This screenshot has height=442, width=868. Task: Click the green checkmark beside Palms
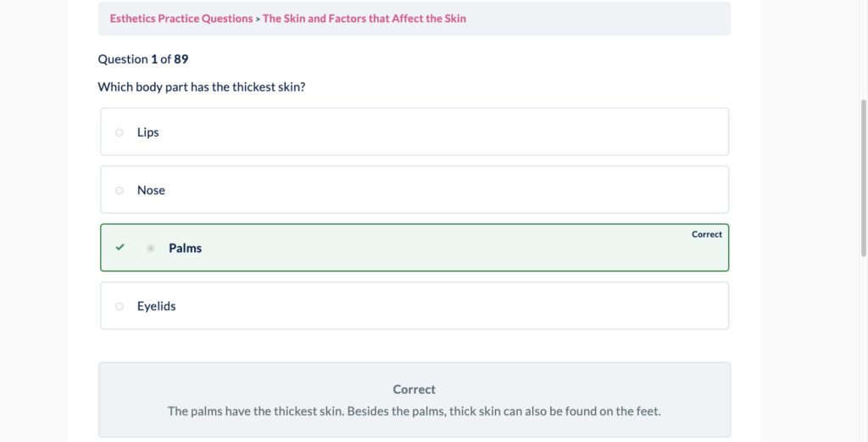coord(120,248)
